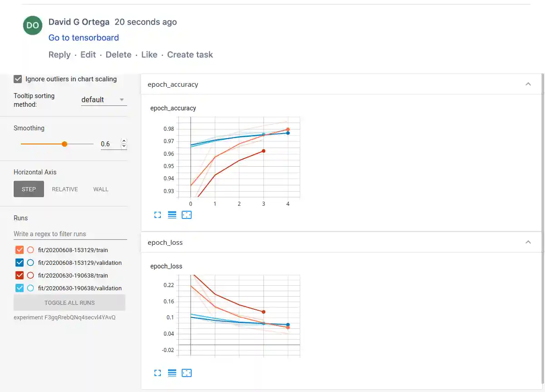Image resolution: width=545 pixels, height=392 pixels.
Task: Adjust the Smoothing slider handle
Action: point(64,144)
